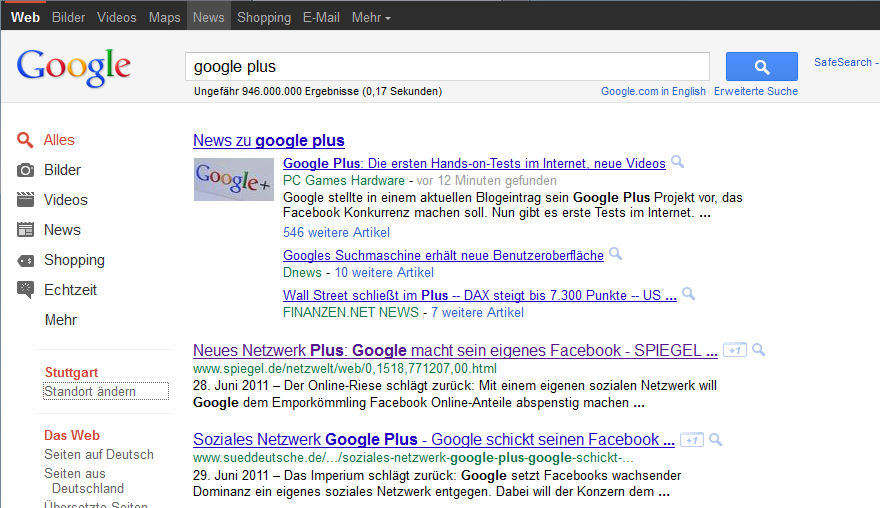Click FINANZEN.NET NEWS source text

(x=351, y=313)
